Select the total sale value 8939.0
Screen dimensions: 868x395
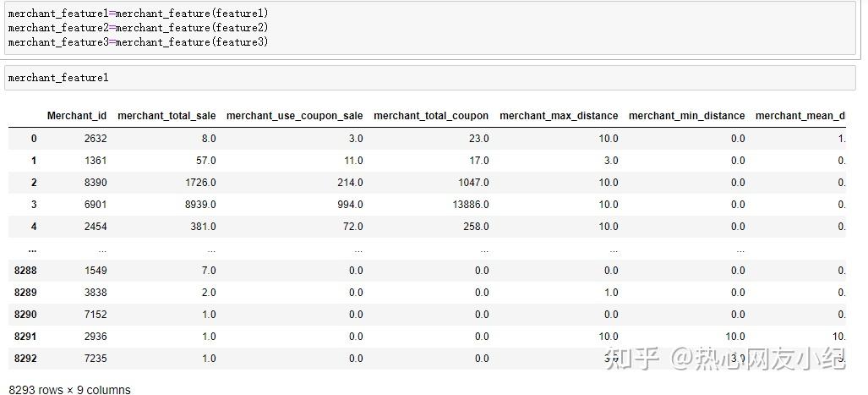(199, 204)
